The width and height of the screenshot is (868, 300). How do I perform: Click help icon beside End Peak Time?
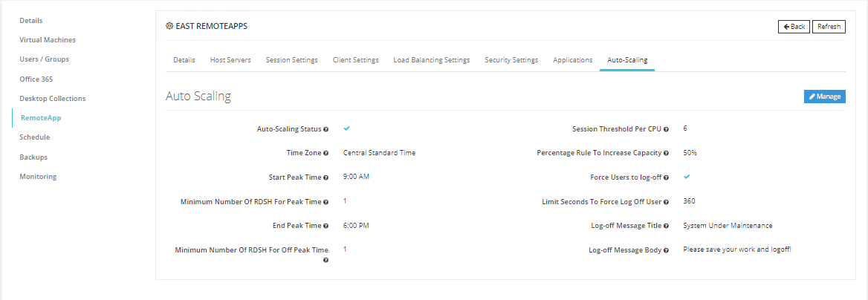click(x=326, y=226)
